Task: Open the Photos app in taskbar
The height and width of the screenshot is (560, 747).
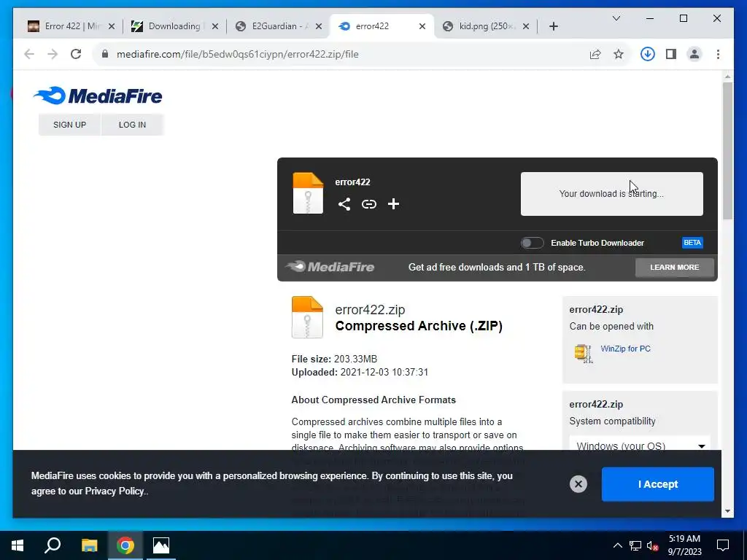Action: point(161,545)
